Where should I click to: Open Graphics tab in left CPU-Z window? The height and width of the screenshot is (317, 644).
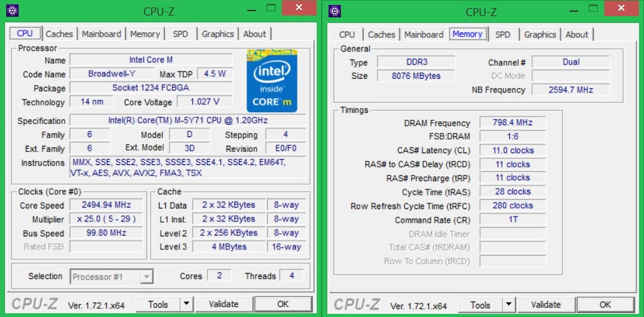click(x=218, y=34)
